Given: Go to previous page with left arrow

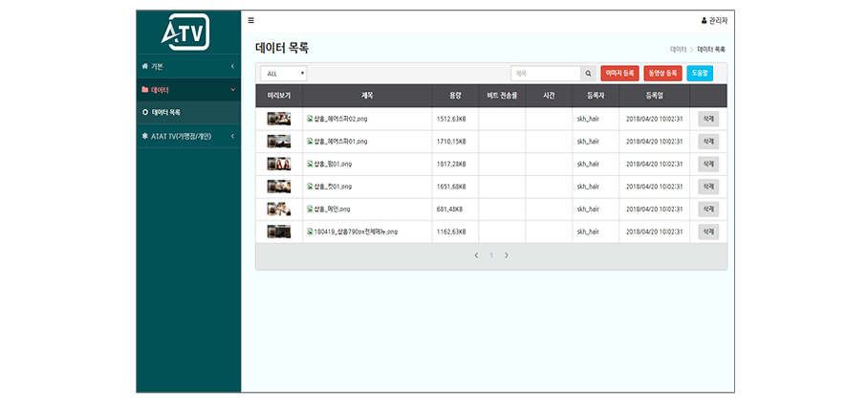Looking at the screenshot, I should (x=477, y=256).
